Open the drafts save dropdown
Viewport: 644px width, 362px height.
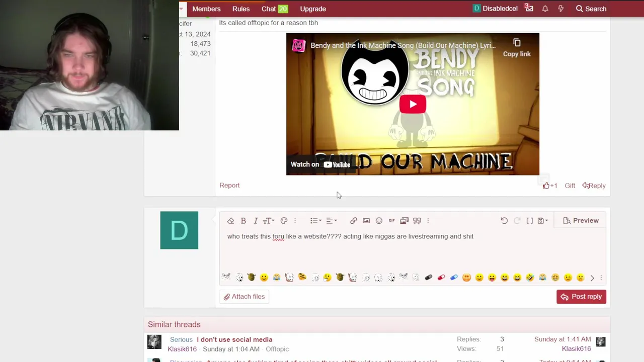click(543, 221)
